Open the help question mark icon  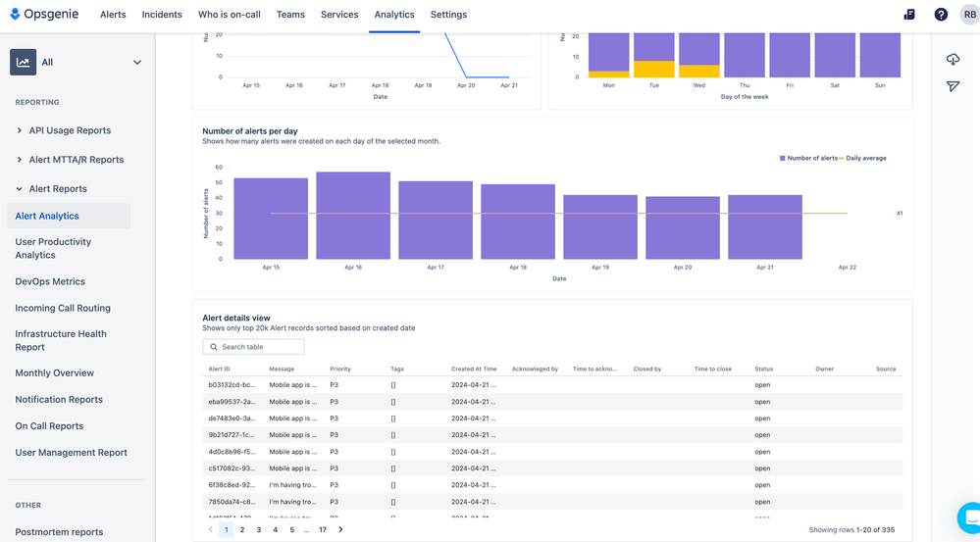pos(941,15)
